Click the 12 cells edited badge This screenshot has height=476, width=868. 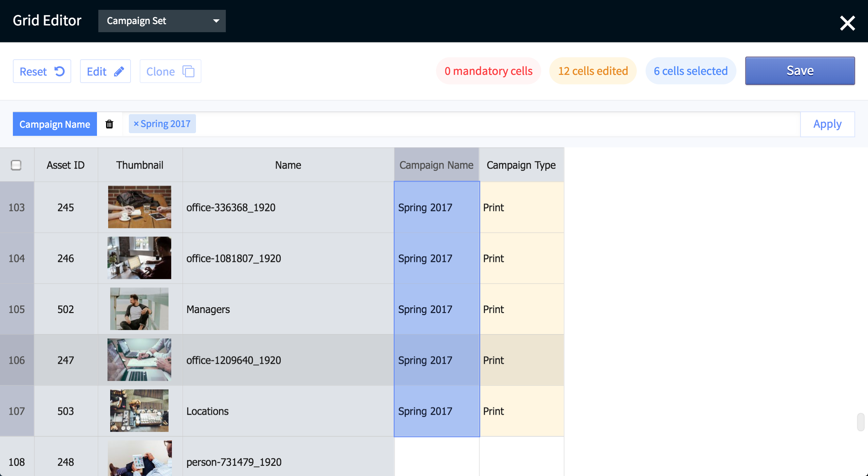pos(593,71)
